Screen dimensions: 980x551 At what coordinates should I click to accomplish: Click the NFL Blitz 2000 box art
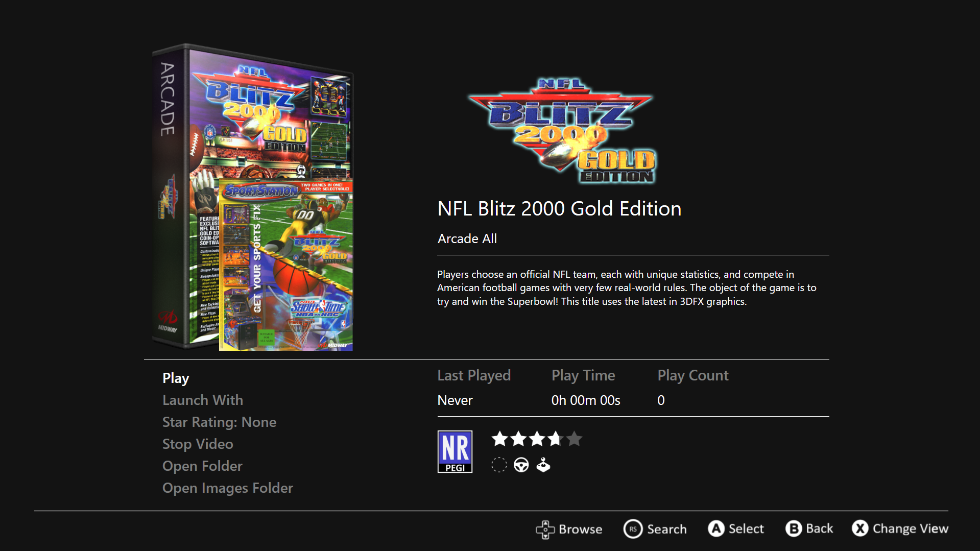click(253, 197)
